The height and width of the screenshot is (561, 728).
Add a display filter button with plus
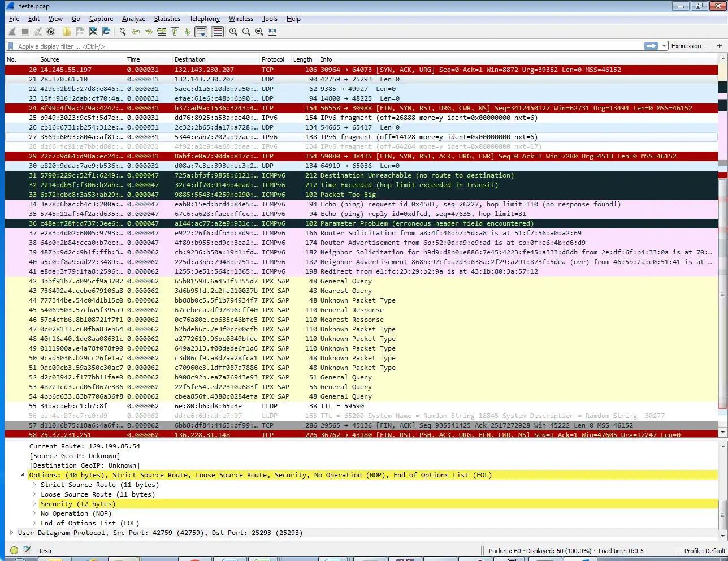click(x=720, y=46)
